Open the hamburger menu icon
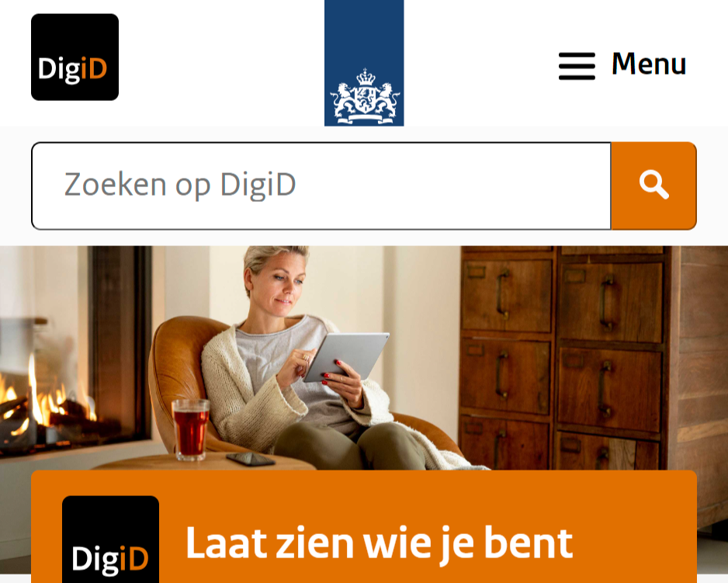728x583 pixels. tap(577, 66)
